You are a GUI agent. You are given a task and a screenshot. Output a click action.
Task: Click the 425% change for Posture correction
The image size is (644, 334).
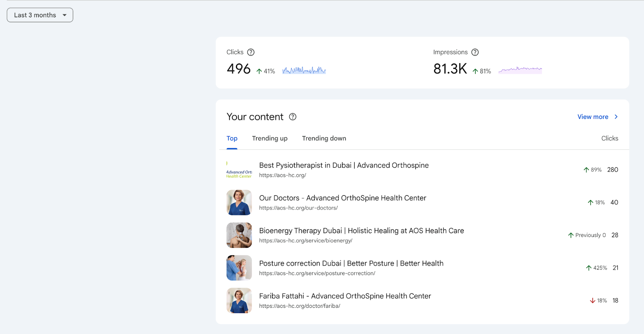tap(597, 268)
